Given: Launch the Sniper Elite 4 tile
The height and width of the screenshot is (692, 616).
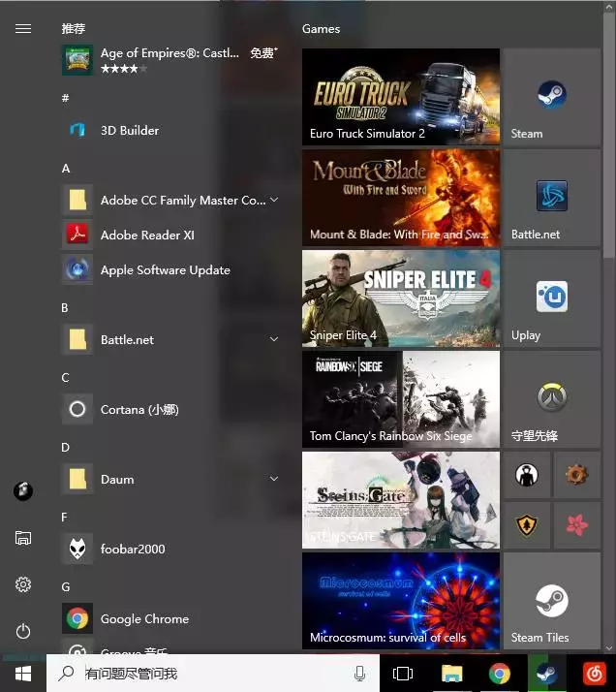Looking at the screenshot, I should 401,299.
